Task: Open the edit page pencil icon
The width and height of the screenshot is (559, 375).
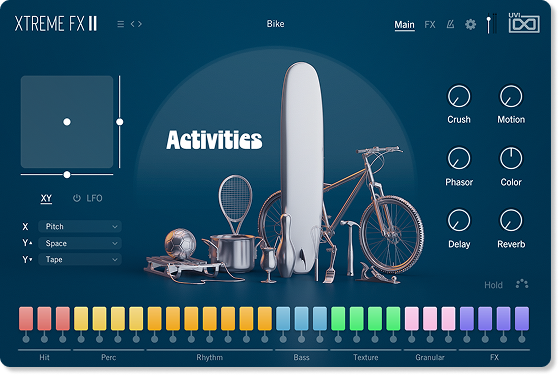Action: [450, 24]
